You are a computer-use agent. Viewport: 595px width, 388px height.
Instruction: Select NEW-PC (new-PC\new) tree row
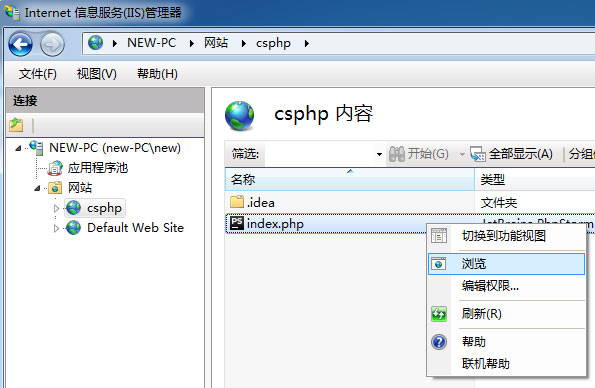point(115,148)
